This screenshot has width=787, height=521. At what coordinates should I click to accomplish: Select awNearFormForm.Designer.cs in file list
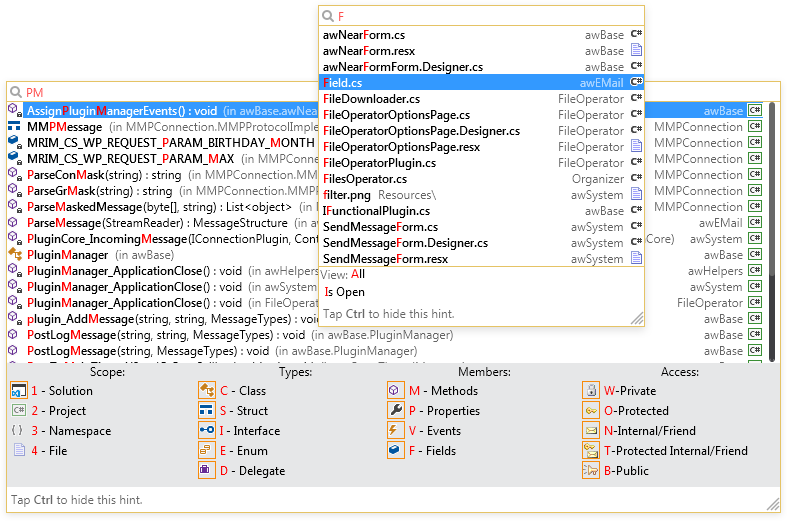(481, 67)
